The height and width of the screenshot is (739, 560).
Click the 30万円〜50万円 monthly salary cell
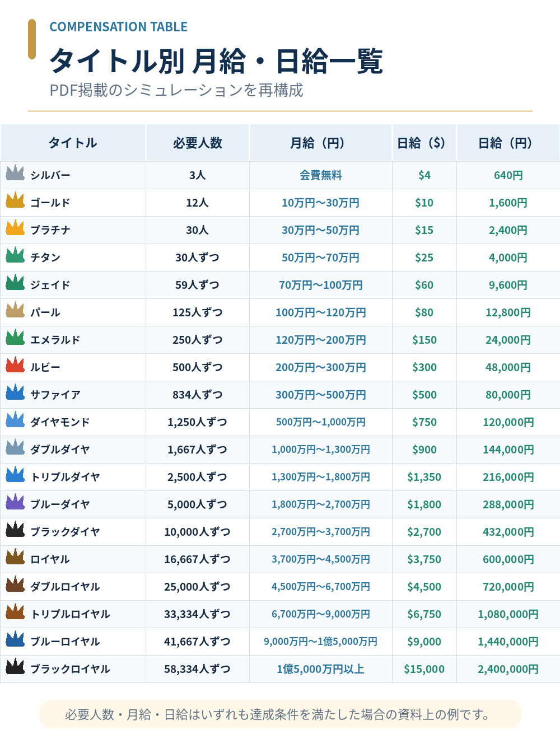(x=321, y=230)
